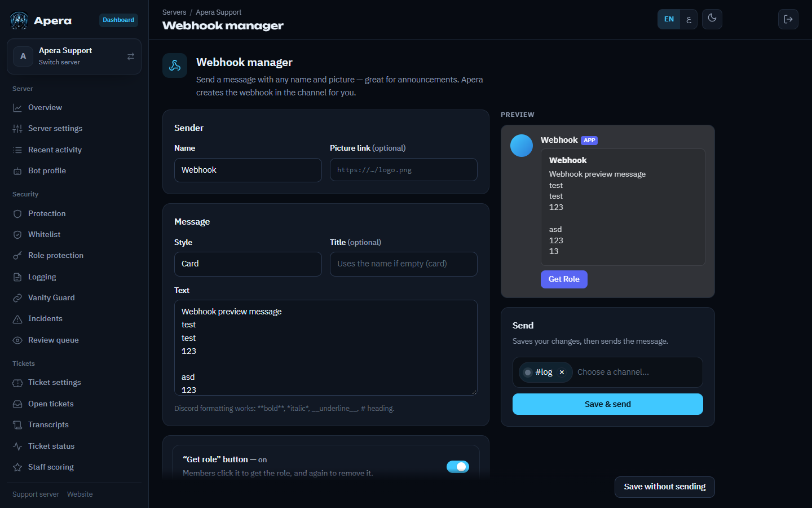Image resolution: width=812 pixels, height=508 pixels.
Task: Click the Server settings sliders icon
Action: coord(17,129)
